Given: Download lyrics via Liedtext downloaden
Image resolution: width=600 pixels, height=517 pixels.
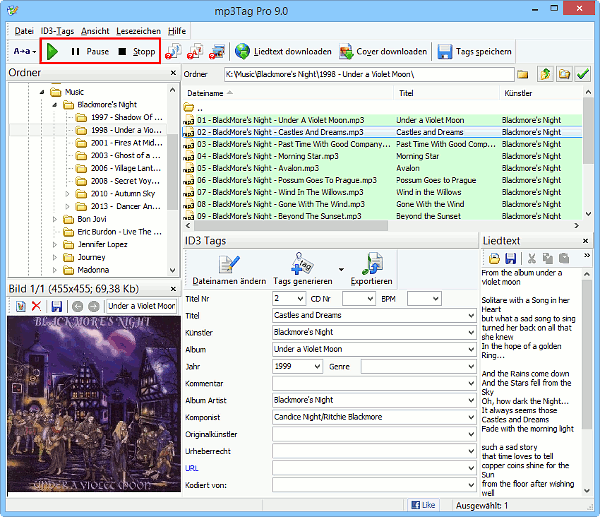Looking at the screenshot, I should pos(283,51).
